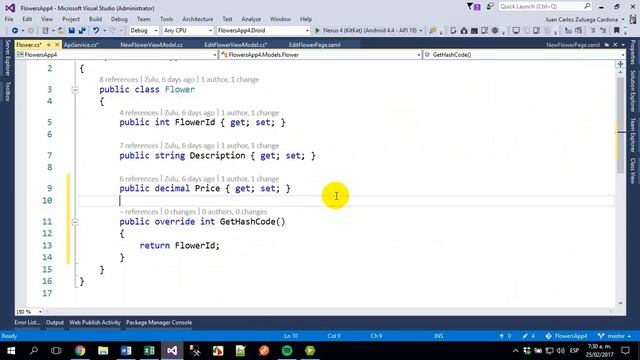Click the Bookmark toolbar icon
Viewport: 640px width, 360px height.
[x=616, y=31]
